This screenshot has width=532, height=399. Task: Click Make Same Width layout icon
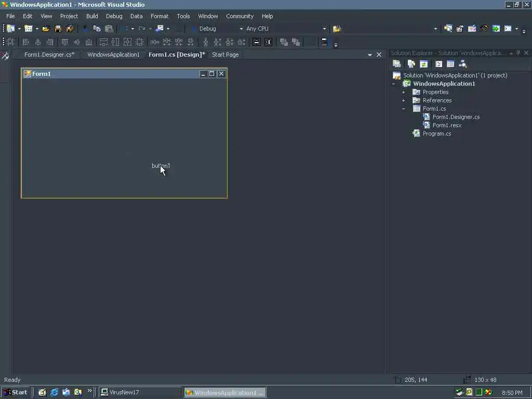point(103,42)
